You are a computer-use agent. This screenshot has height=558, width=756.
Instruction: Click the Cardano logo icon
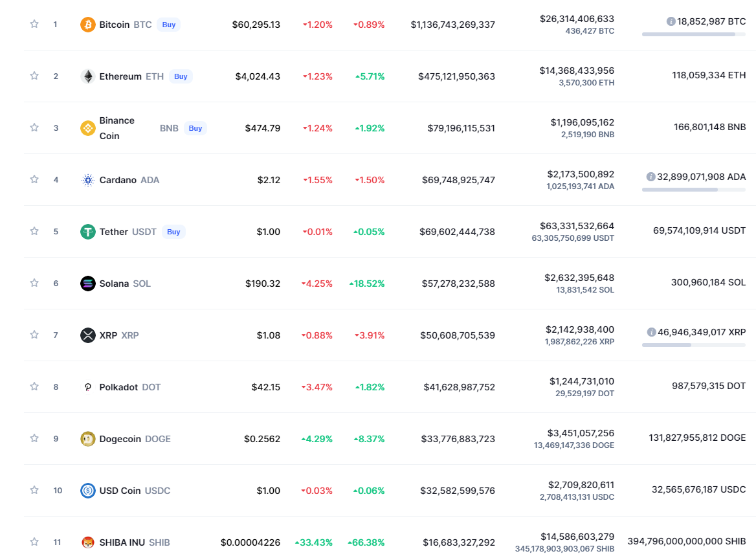click(x=87, y=180)
